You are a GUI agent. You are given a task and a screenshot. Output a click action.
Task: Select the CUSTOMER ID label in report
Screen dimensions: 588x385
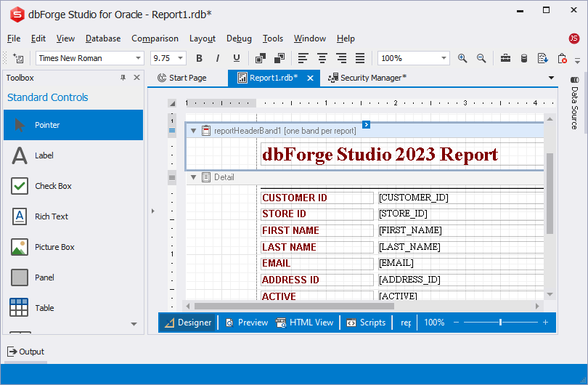[x=316, y=198]
